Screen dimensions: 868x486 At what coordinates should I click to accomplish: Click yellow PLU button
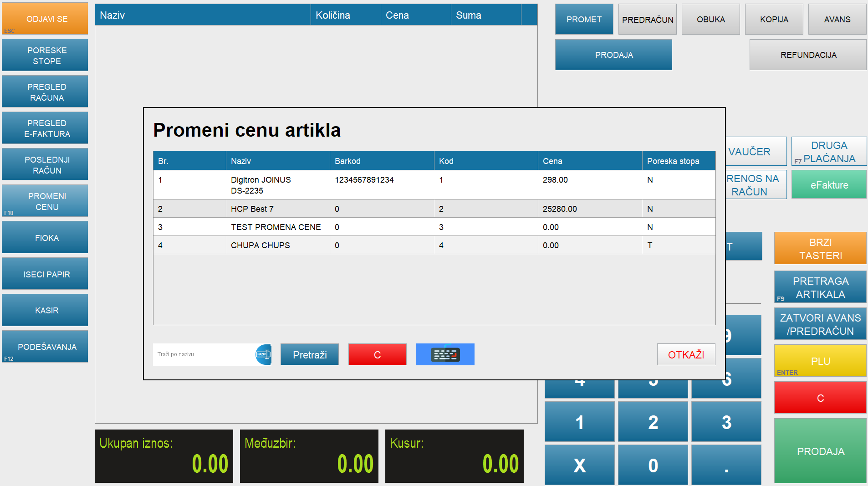pyautogui.click(x=820, y=361)
